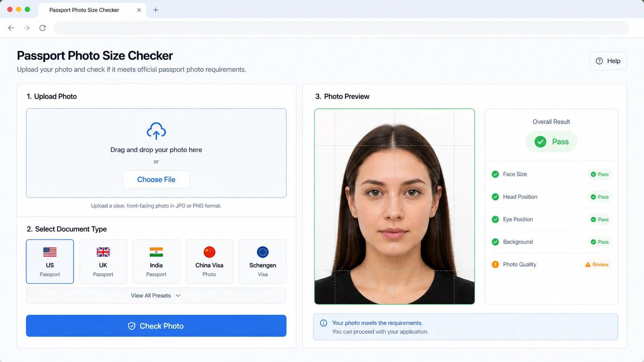Viewport: 644px width, 362px height.
Task: Click the Photo Quality label
Action: pyautogui.click(x=520, y=264)
